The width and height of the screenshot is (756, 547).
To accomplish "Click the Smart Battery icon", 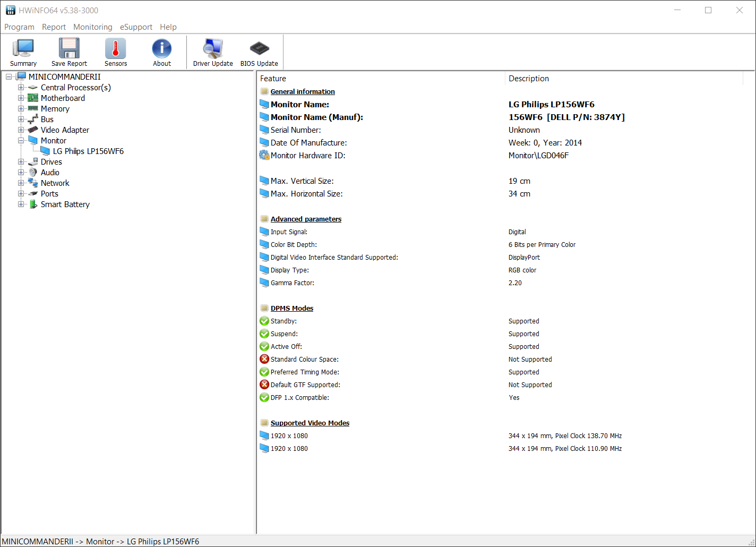I will 33,204.
